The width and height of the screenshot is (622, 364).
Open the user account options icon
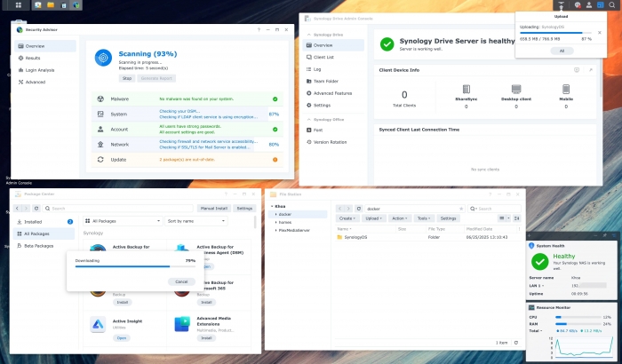coord(589,5)
